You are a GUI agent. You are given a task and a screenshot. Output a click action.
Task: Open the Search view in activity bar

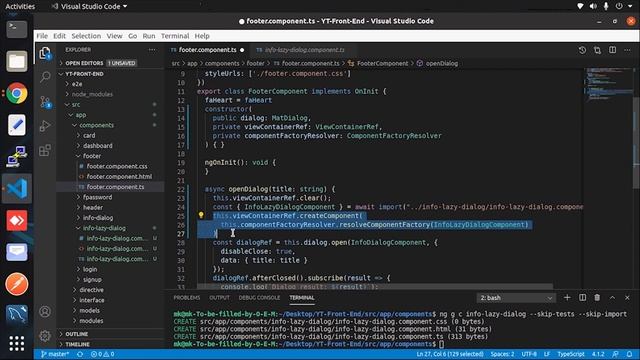(45, 77)
